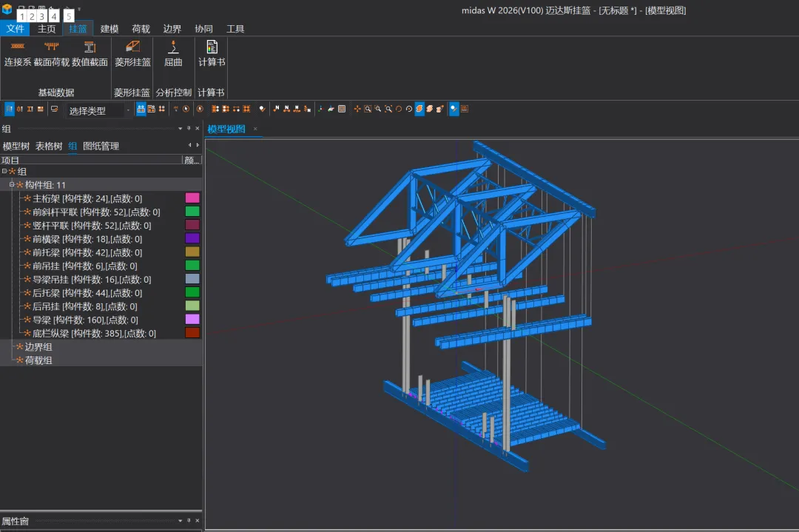Open the 属性窗 panel options dropdown arrow
The width and height of the screenshot is (799, 532).
(180, 520)
